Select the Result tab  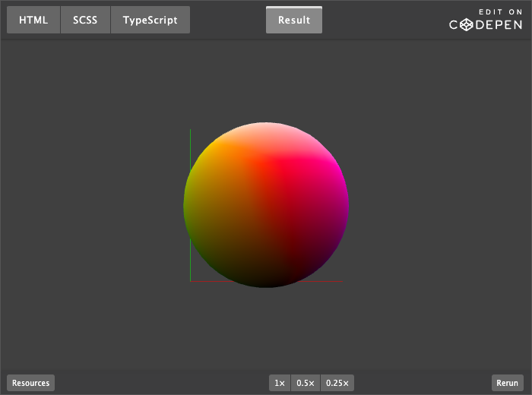(x=294, y=20)
